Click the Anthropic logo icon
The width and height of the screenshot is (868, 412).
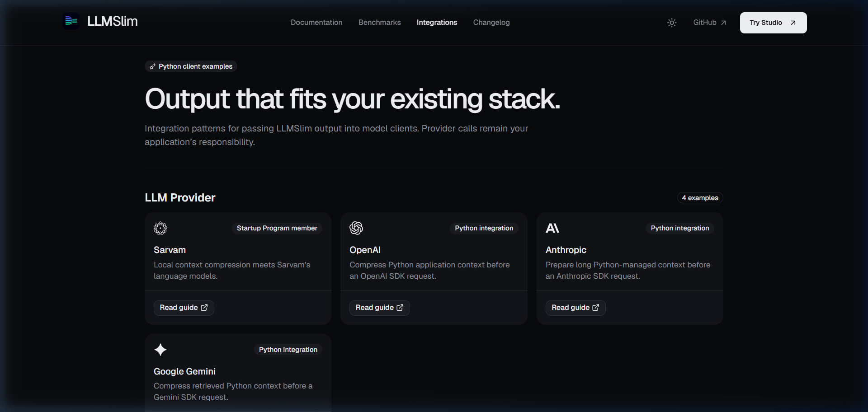pyautogui.click(x=552, y=228)
